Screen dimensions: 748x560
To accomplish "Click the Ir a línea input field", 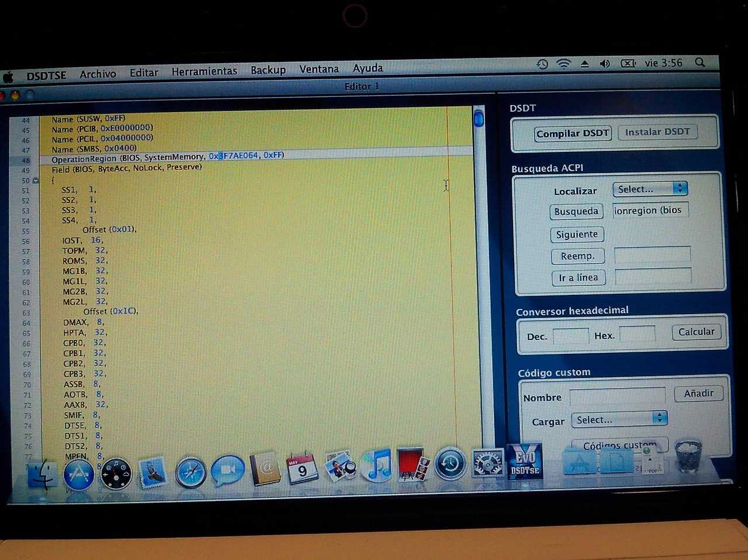I will [653, 277].
